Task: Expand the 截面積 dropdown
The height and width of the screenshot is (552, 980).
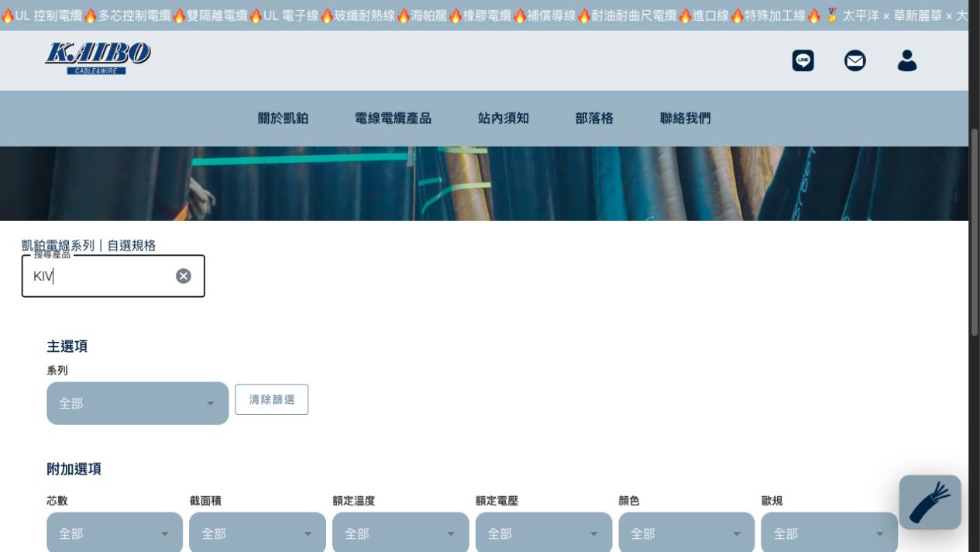Action: 257,533
